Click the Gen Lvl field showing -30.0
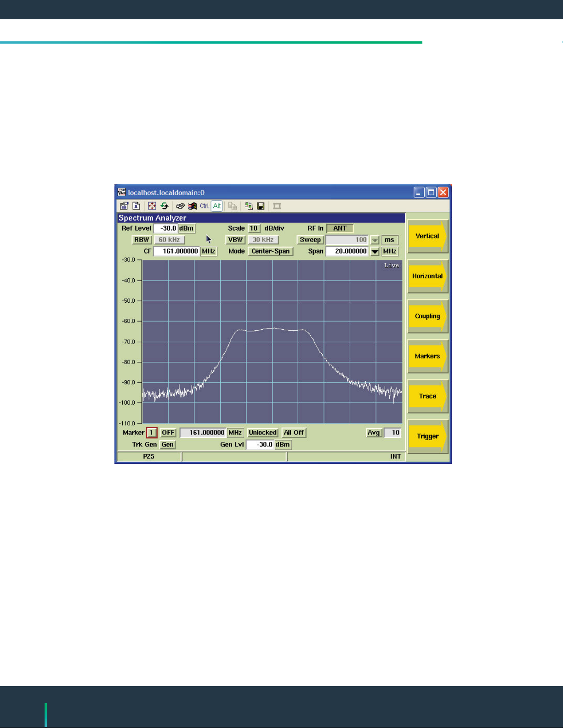This screenshot has height=728, width=563. [260, 445]
